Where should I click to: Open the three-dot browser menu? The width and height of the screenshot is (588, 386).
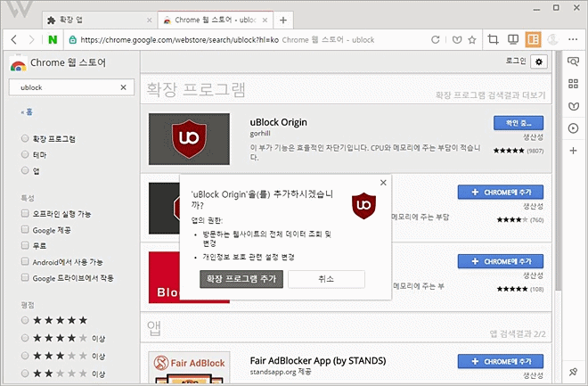(573, 39)
